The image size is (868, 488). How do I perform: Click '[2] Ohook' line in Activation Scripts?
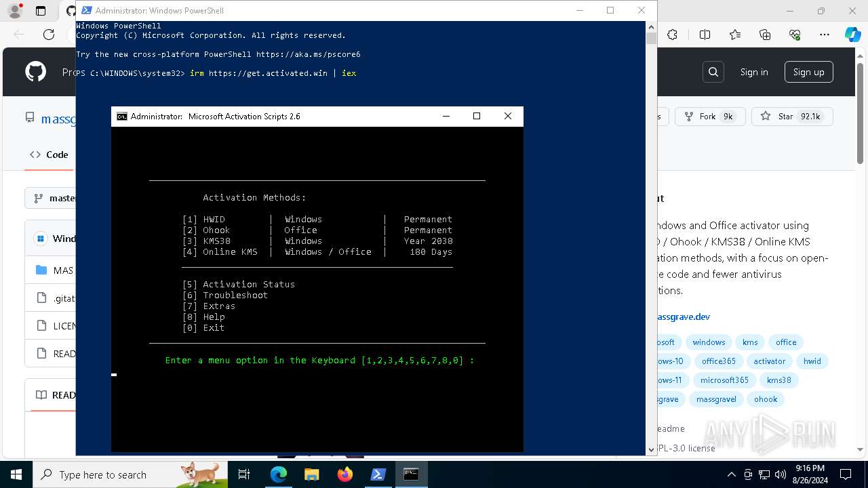[317, 230]
